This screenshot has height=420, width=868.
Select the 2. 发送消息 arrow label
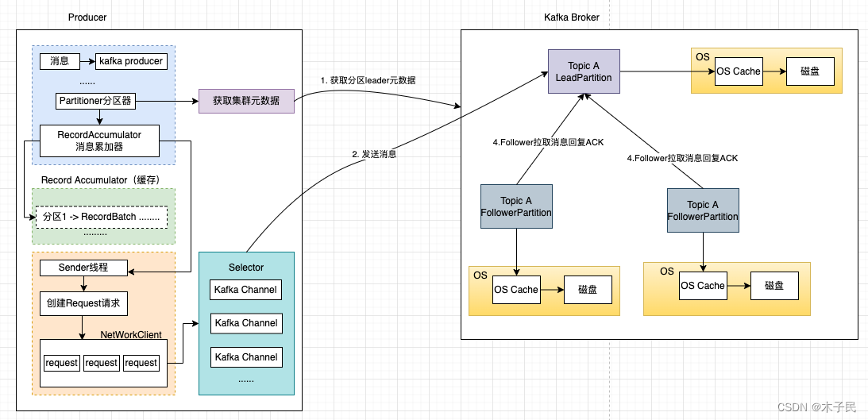375,154
